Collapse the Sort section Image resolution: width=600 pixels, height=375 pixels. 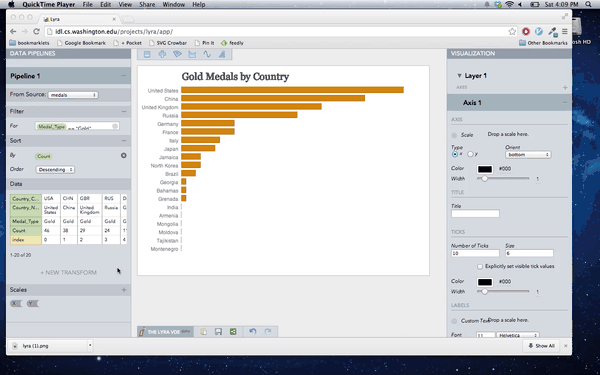pyautogui.click(x=124, y=141)
